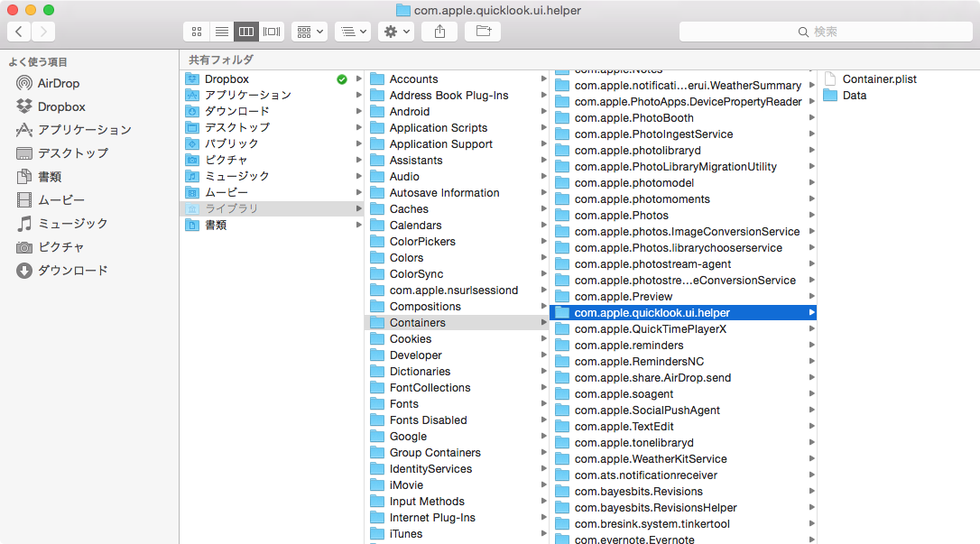
Task: Open the gear action menu
Action: (x=395, y=32)
